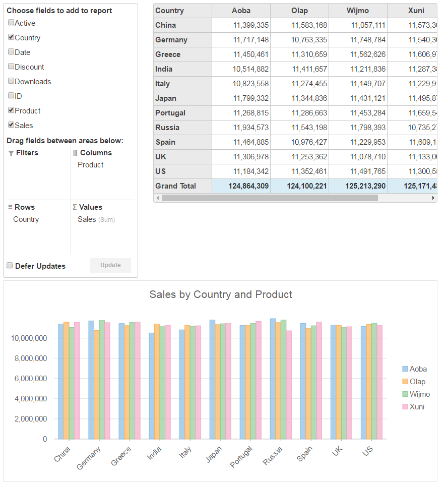Toggle the Olap legend color swatch

[405, 382]
